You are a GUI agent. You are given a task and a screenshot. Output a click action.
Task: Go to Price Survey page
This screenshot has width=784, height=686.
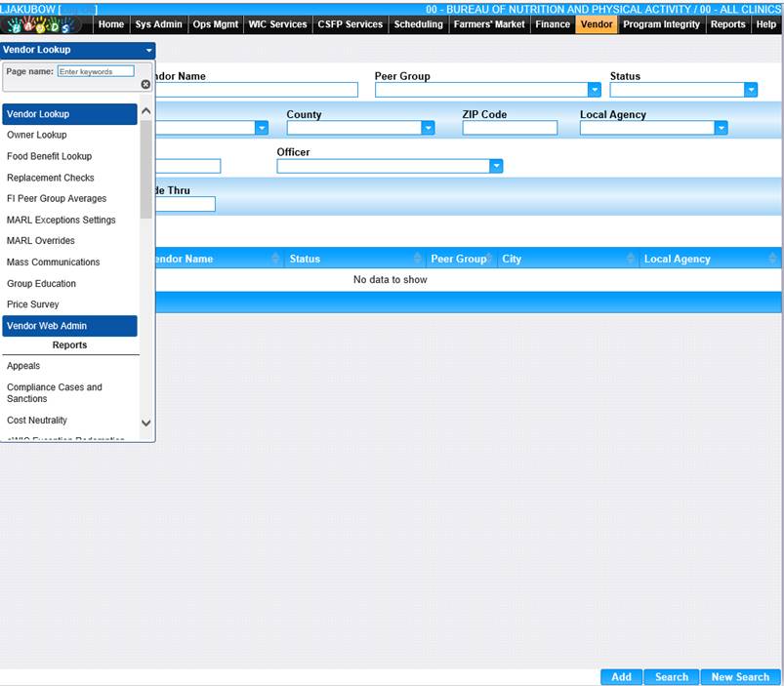(x=69, y=304)
